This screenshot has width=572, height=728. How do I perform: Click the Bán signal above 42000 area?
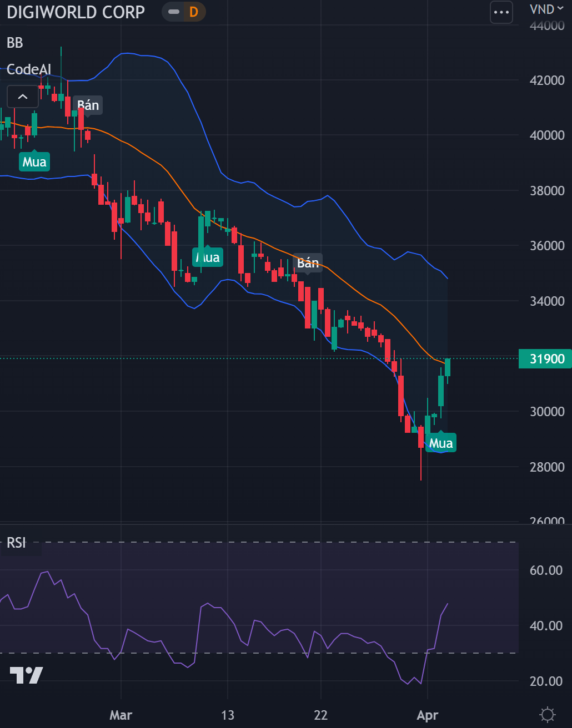(88, 105)
